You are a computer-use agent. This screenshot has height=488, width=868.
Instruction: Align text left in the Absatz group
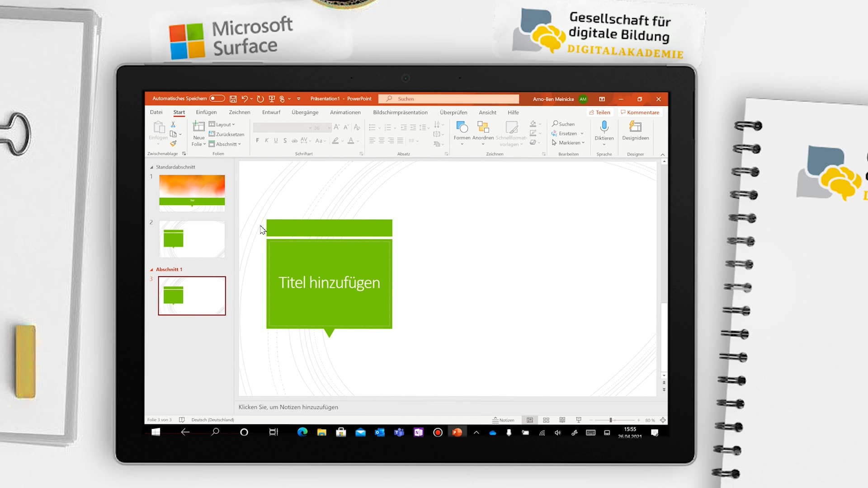(x=372, y=141)
